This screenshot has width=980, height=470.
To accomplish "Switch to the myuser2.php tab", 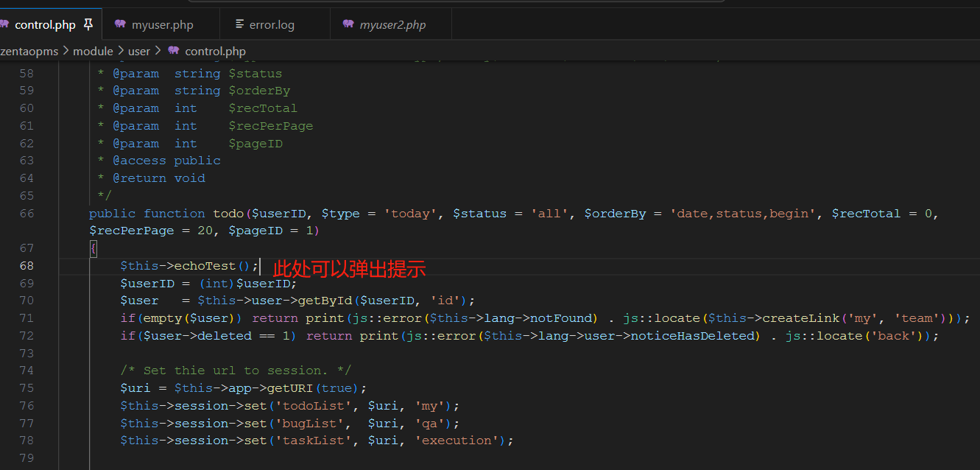I will 392,25.
